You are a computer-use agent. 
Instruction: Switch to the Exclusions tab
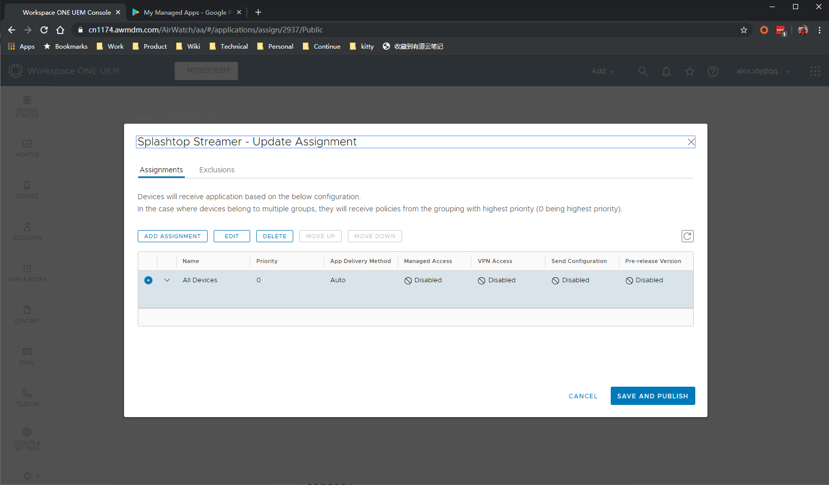217,170
